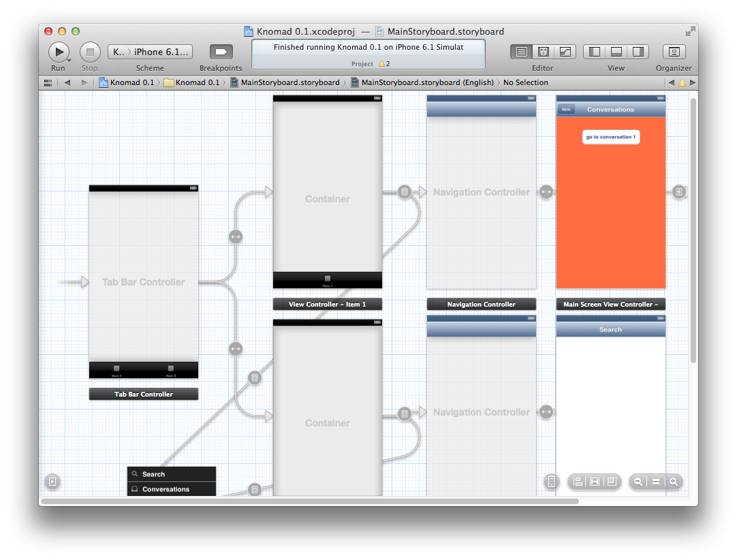This screenshot has height=560, width=737.
Task: Select Item 2 tab in Tab Bar Controller
Action: (x=170, y=371)
